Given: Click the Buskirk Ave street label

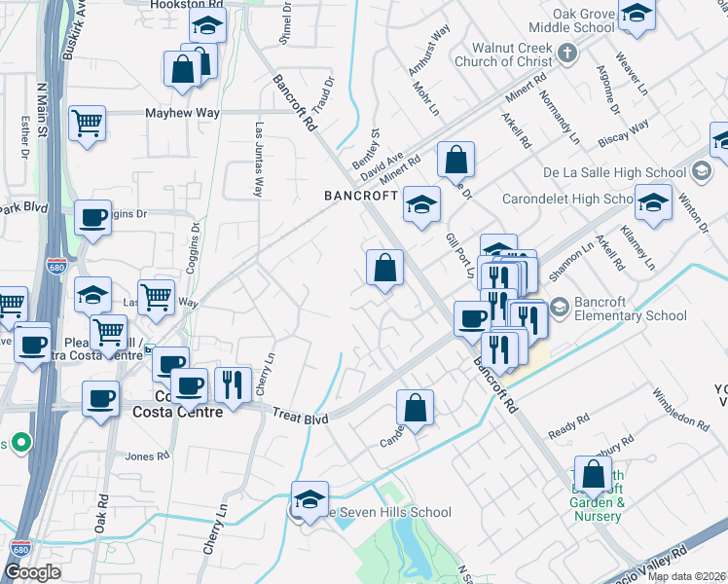Looking at the screenshot, I should [x=74, y=30].
